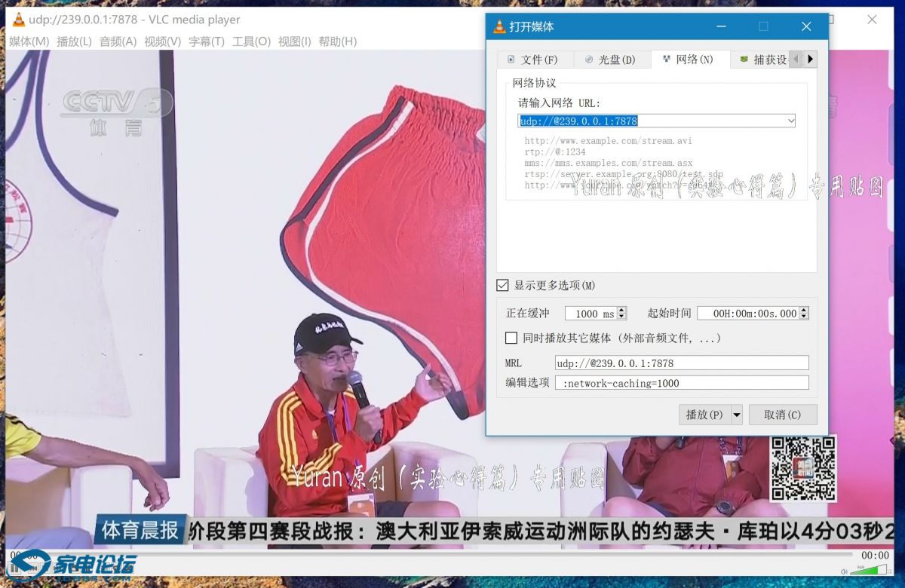Click VLC cone icon in dialog title
Image resolution: width=905 pixels, height=588 pixels.
499,26
